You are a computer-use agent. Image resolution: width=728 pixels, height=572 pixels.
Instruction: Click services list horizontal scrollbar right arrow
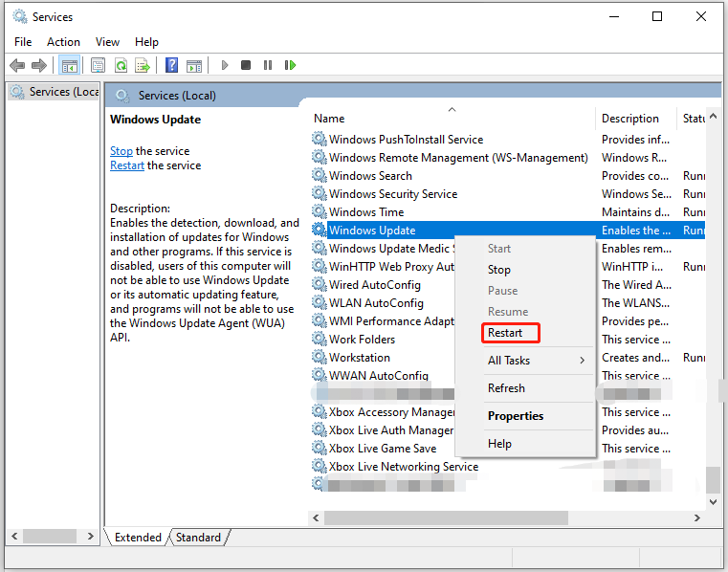pos(696,517)
